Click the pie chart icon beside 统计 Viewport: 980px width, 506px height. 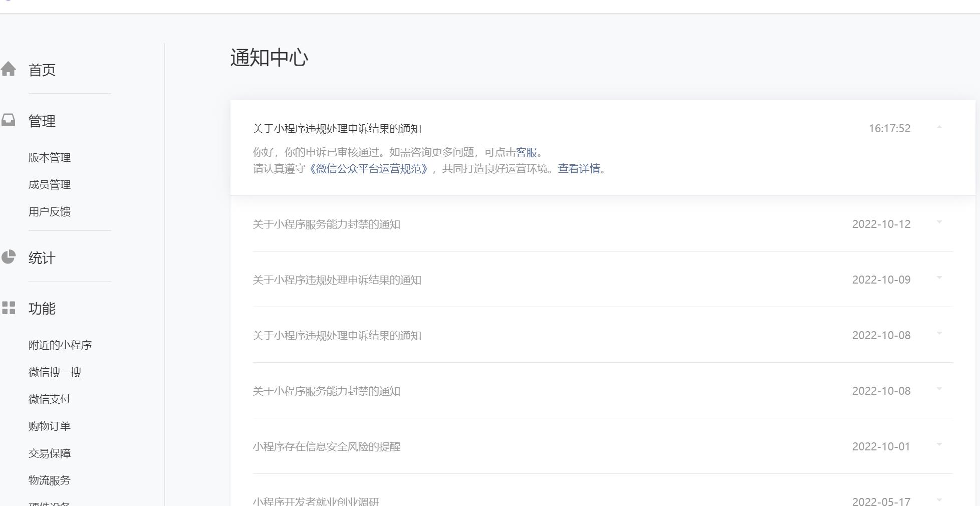[9, 257]
